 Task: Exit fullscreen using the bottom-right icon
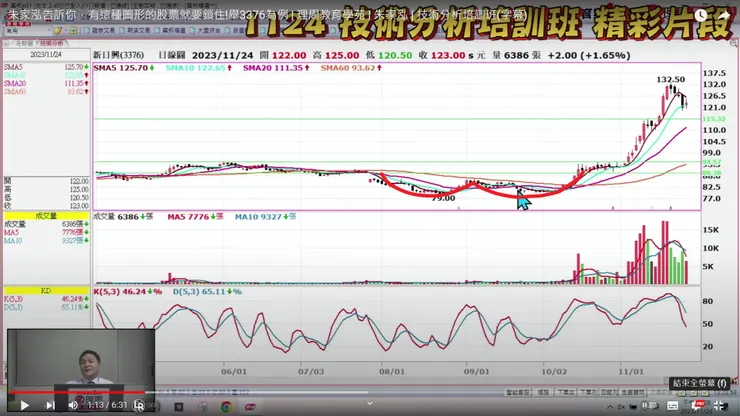(721, 405)
